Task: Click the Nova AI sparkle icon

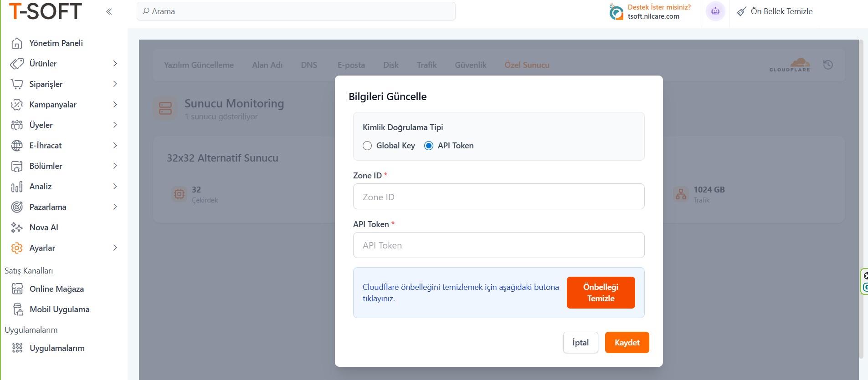Action: [x=17, y=228]
